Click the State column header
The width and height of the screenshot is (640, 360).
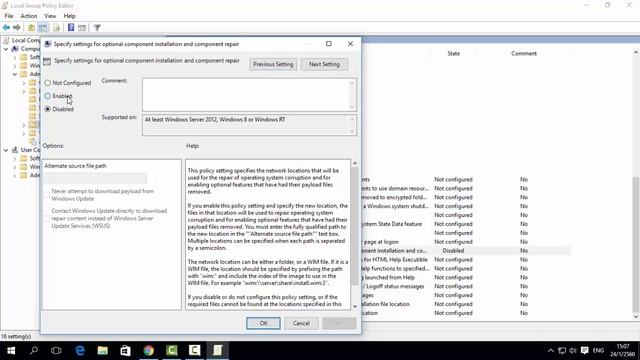click(453, 53)
